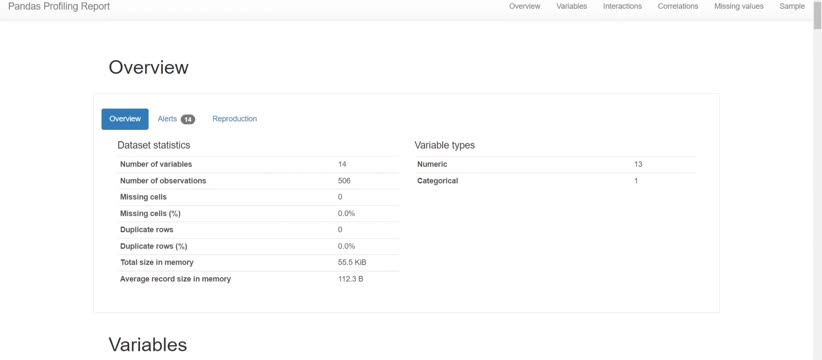
Task: Click the vertical scrollbar thumb
Action: point(817,15)
